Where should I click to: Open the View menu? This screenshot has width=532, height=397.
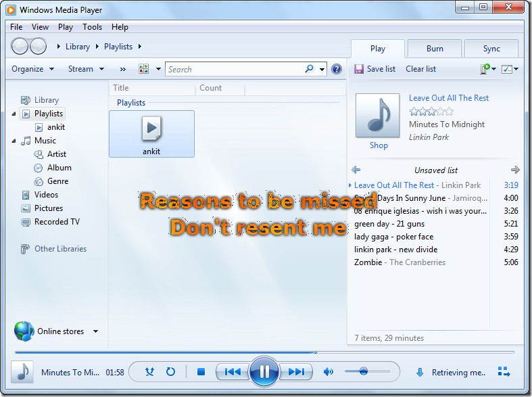point(40,27)
